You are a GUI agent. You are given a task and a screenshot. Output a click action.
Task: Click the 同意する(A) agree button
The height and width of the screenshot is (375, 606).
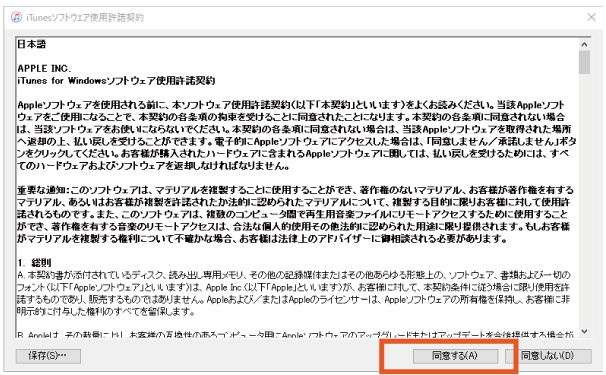pyautogui.click(x=455, y=356)
